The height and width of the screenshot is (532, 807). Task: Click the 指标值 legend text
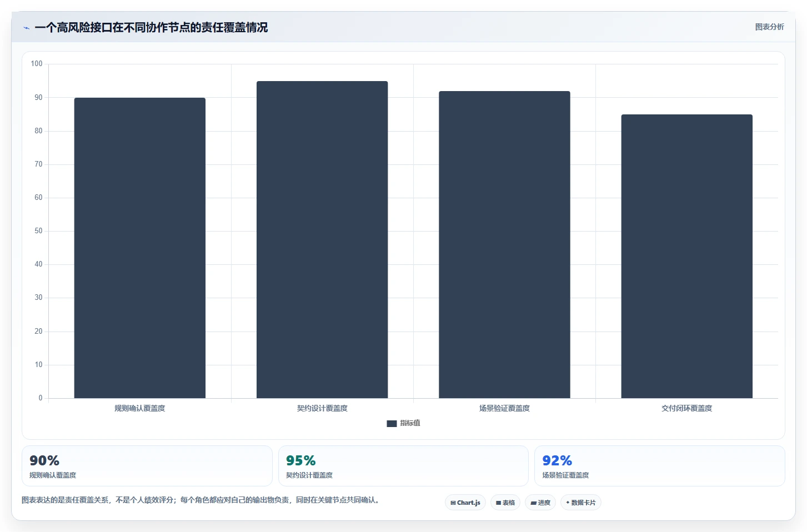[410, 423]
